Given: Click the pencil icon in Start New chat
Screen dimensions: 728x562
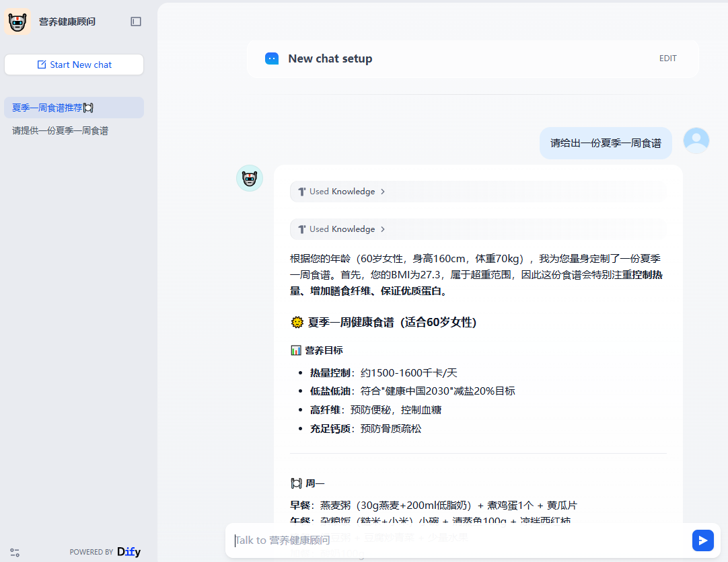Looking at the screenshot, I should tap(42, 65).
